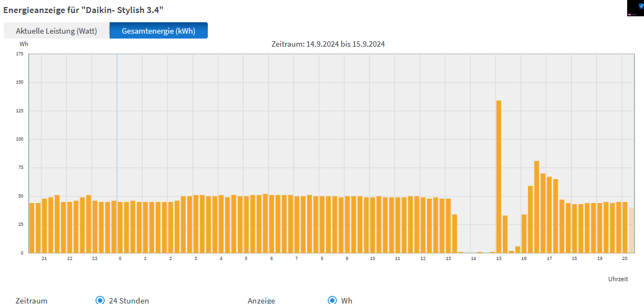Click the Zeitraum date range chart title
Viewport: 644px width, 304px height.
pyautogui.click(x=328, y=44)
